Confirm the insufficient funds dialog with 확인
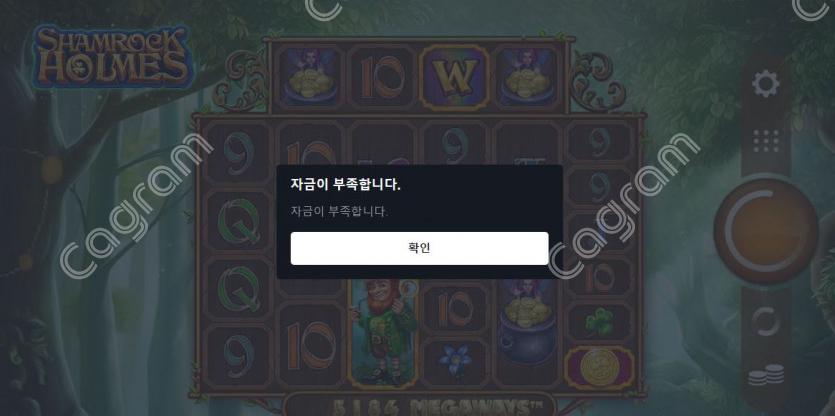The height and width of the screenshot is (416, 835). pos(419,248)
